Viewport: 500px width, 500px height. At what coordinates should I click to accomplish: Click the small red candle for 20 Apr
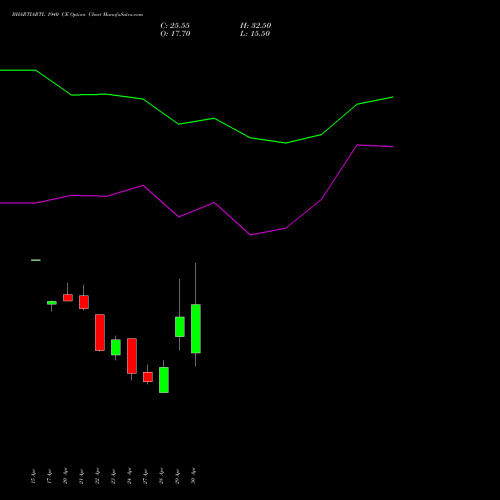(x=68, y=298)
